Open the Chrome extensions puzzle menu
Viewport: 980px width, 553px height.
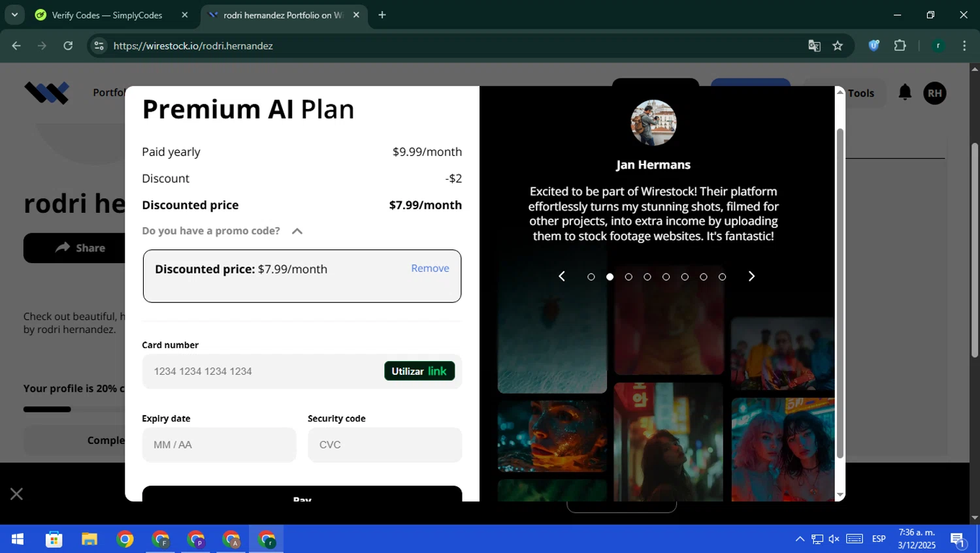[x=900, y=46]
